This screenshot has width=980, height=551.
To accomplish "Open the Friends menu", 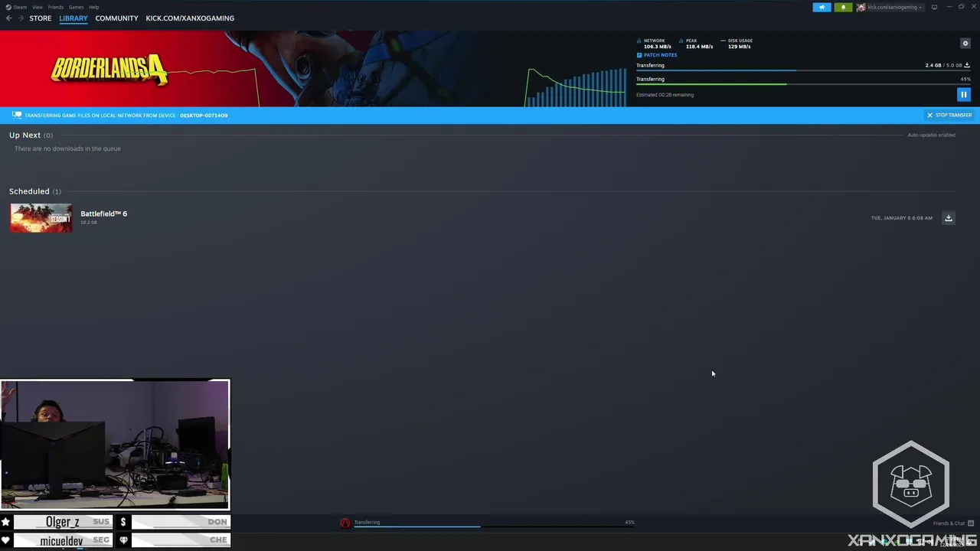I will (x=56, y=7).
